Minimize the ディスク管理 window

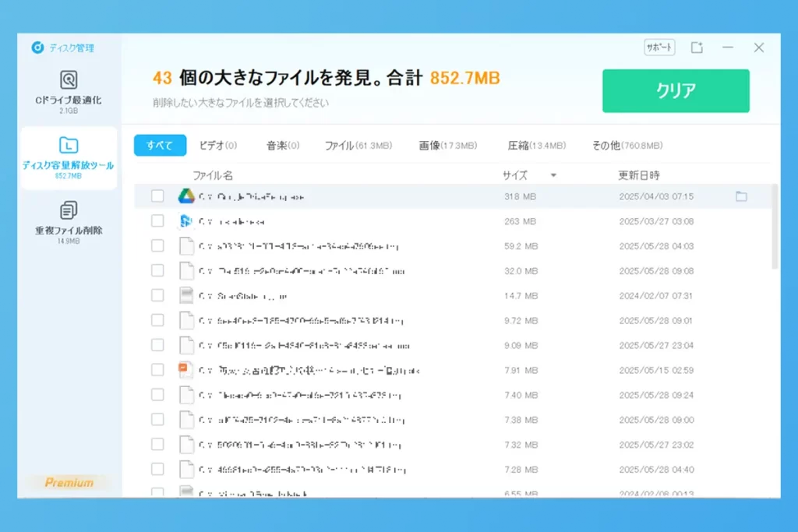coord(728,48)
